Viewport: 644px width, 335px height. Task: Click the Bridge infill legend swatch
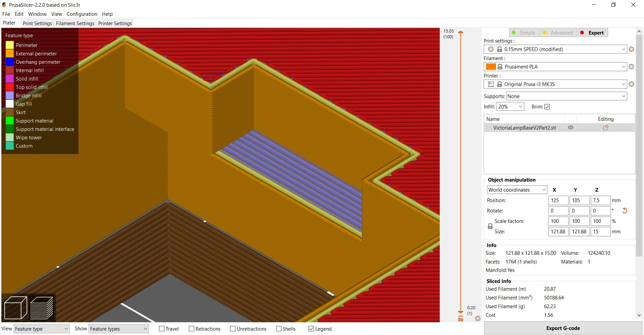tap(10, 95)
